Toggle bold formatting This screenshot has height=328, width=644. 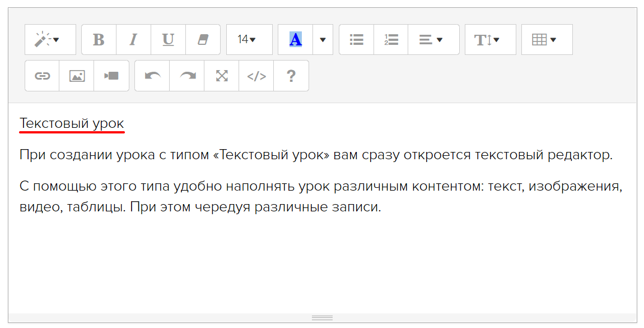99,40
